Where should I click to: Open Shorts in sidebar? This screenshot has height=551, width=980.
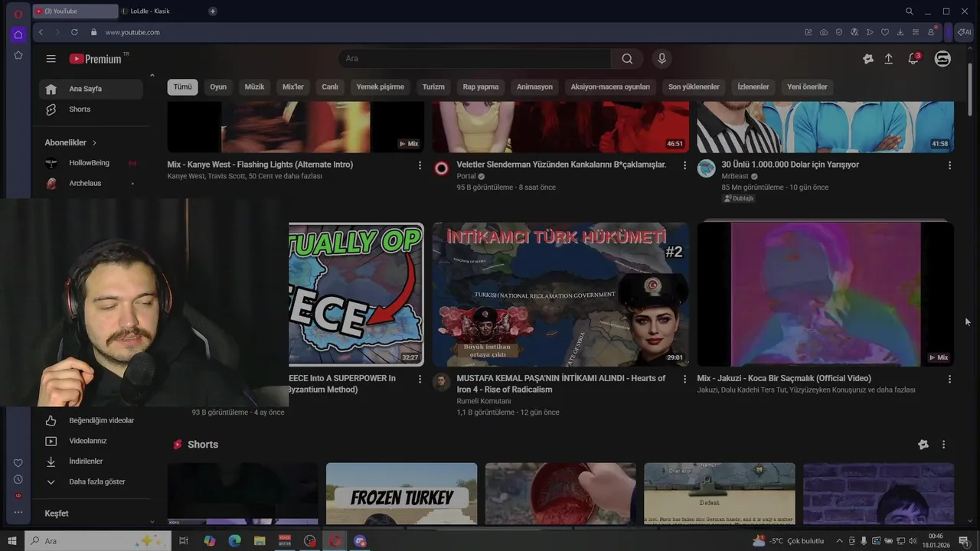coord(91,109)
